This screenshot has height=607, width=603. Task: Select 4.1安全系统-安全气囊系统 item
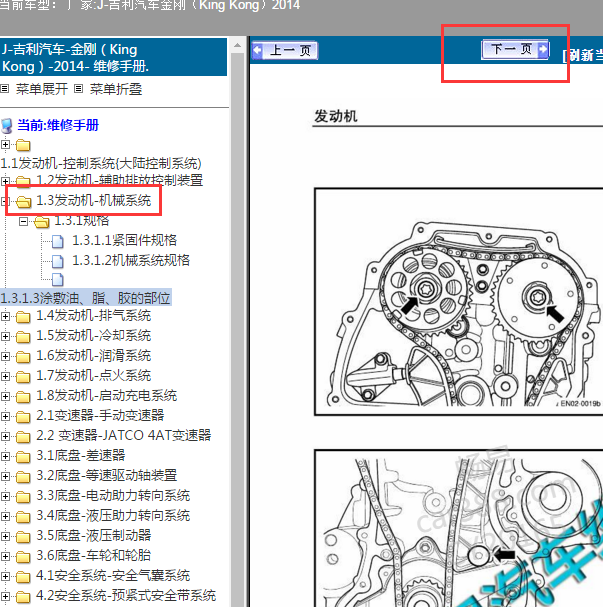point(113,576)
